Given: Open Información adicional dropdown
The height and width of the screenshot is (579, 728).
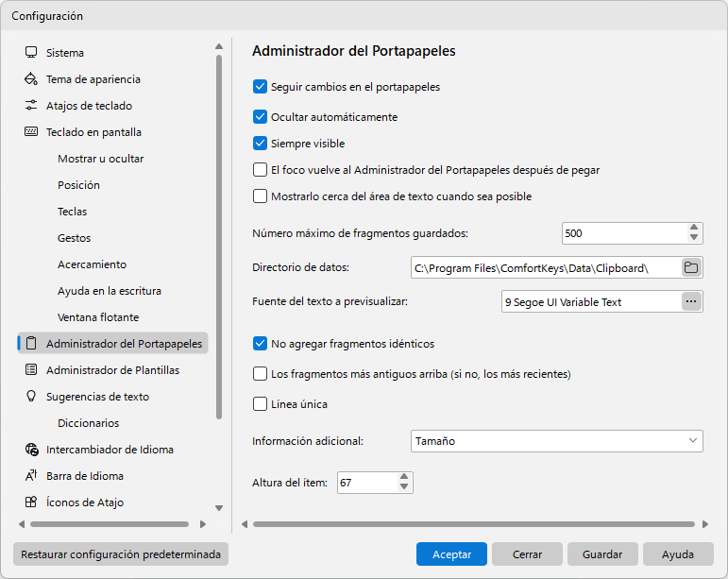Looking at the screenshot, I should tap(557, 441).
